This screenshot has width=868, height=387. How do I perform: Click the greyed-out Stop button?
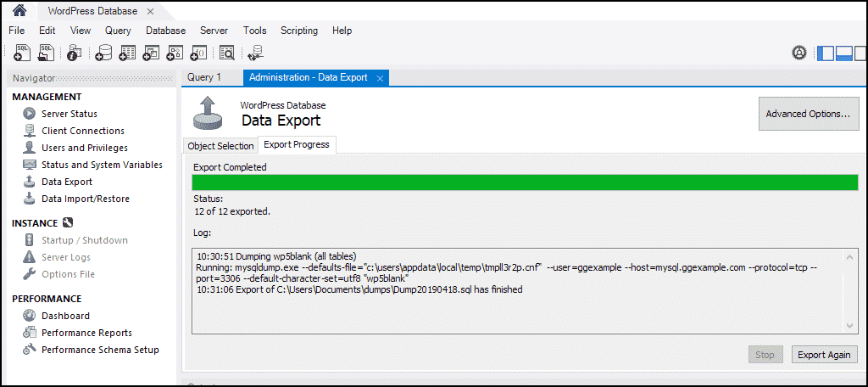[x=765, y=355]
